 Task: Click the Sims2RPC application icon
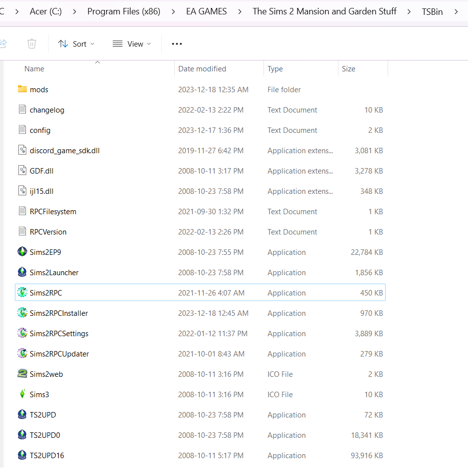pyautogui.click(x=22, y=293)
